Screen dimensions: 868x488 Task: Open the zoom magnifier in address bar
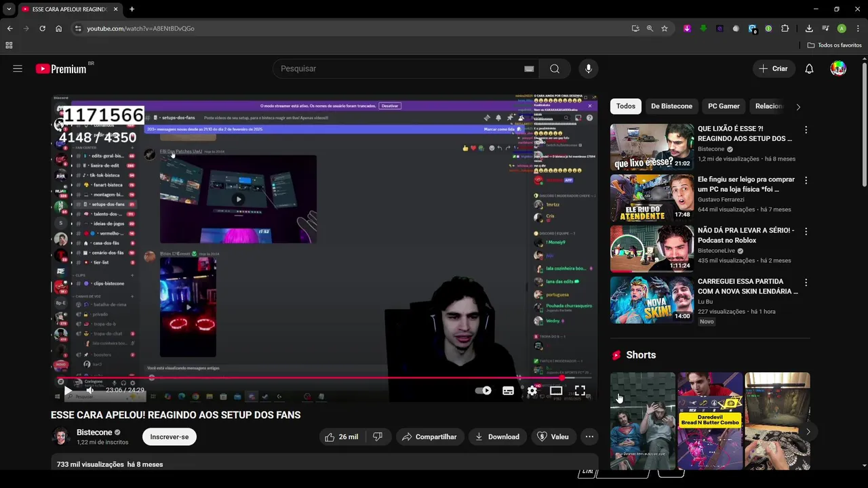[650, 28]
